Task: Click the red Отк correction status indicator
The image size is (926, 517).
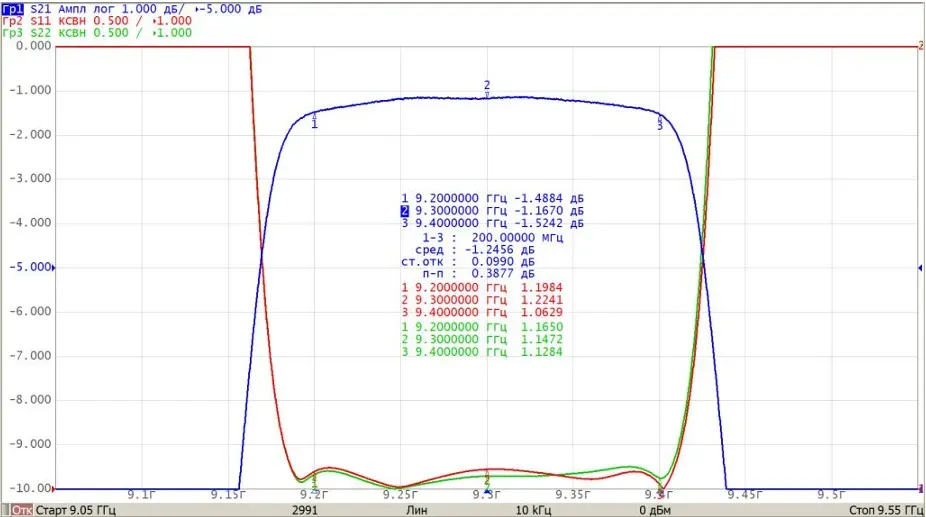Action: [22, 510]
